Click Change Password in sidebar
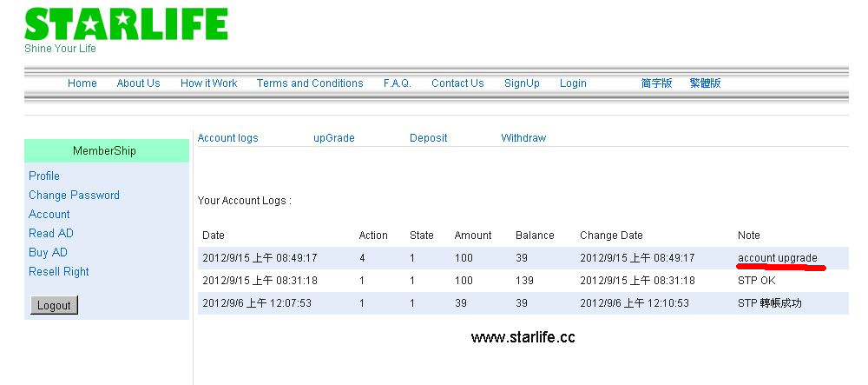The width and height of the screenshot is (868, 385). pos(74,196)
